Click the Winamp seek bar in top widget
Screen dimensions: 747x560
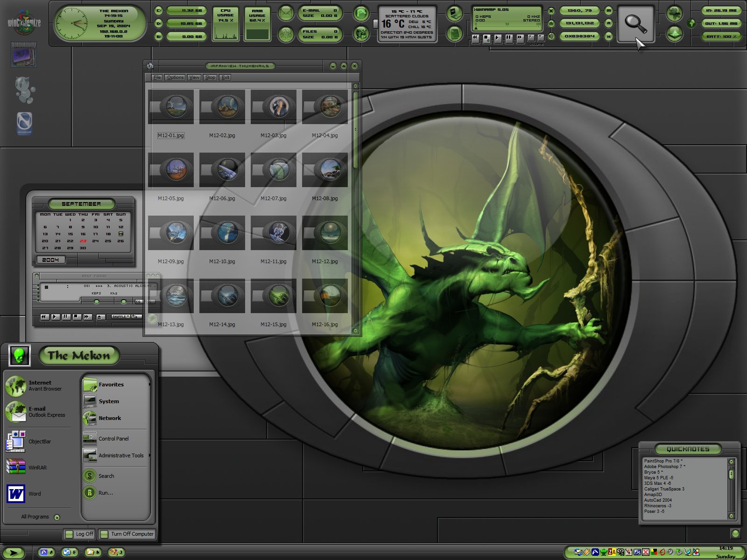(x=507, y=28)
